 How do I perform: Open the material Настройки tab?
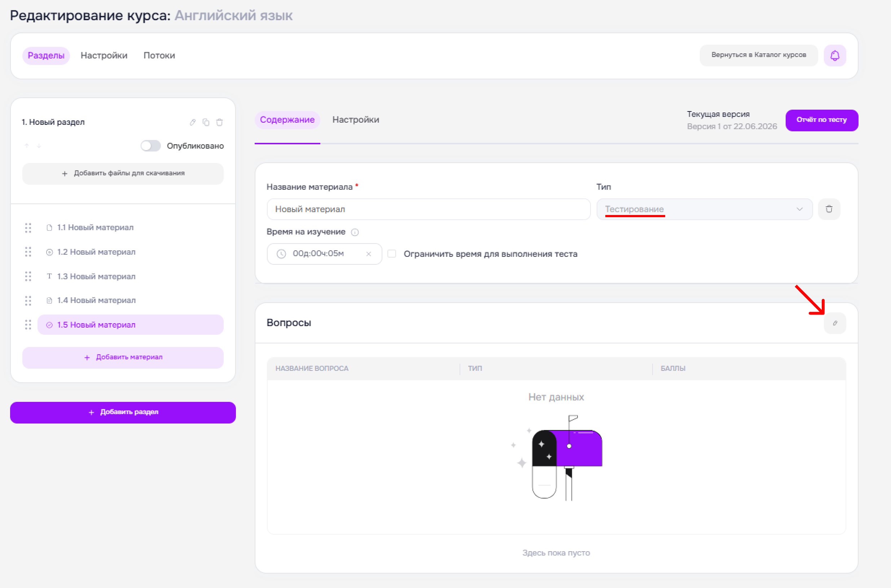(356, 120)
